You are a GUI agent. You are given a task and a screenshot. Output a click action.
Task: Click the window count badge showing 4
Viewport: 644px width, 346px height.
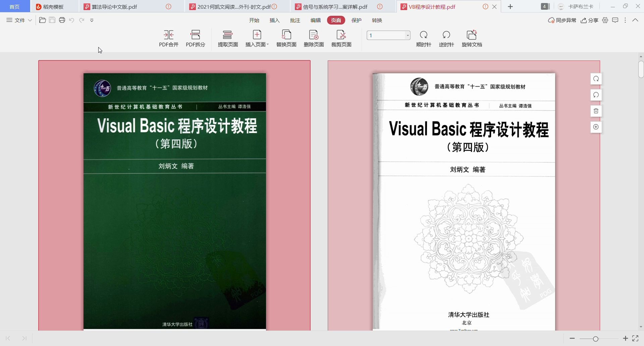point(545,6)
